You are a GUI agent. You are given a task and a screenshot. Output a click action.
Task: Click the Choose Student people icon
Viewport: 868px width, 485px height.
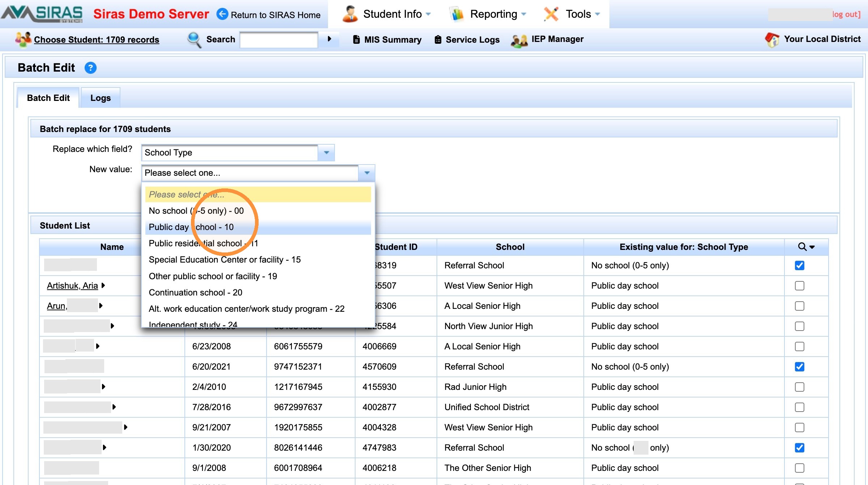(x=23, y=39)
